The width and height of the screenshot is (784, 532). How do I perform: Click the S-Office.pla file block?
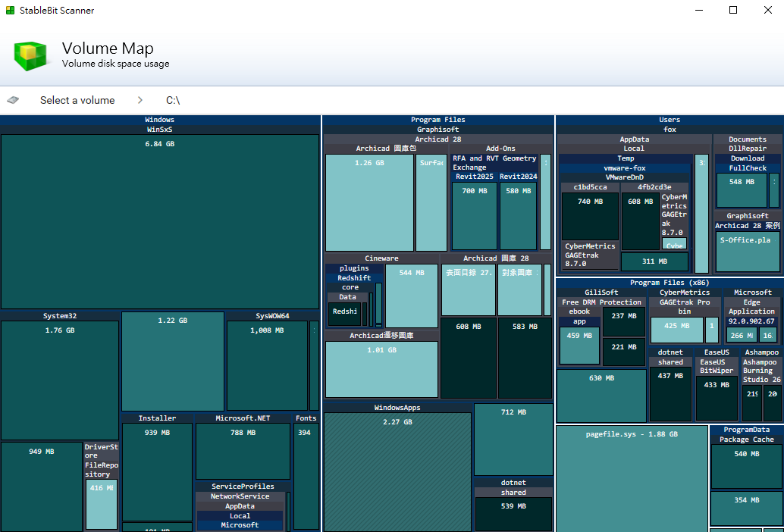coord(748,252)
